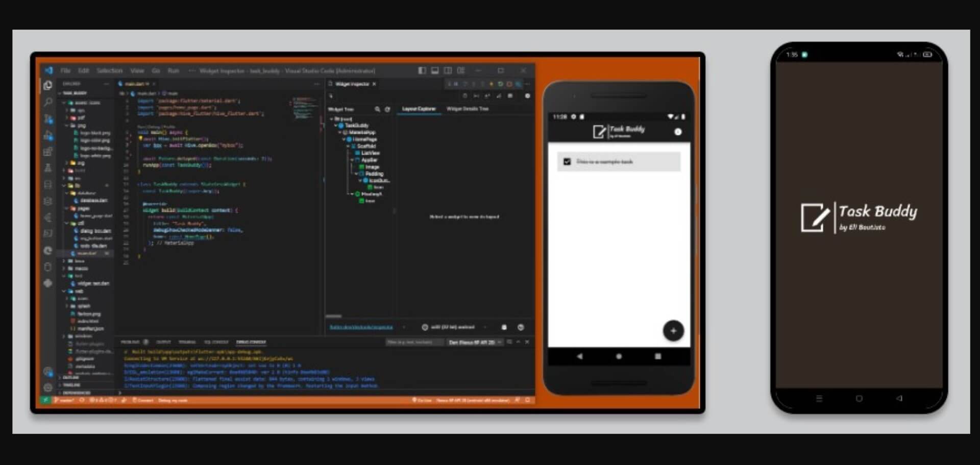This screenshot has width=980, height=465.
Task: Open the debug console device dropdown
Action: pos(475,342)
